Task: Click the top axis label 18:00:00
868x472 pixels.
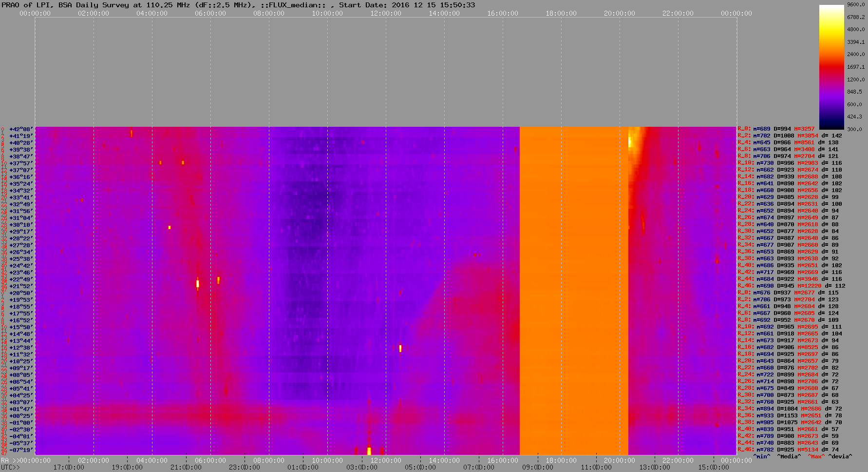Action: [561, 13]
